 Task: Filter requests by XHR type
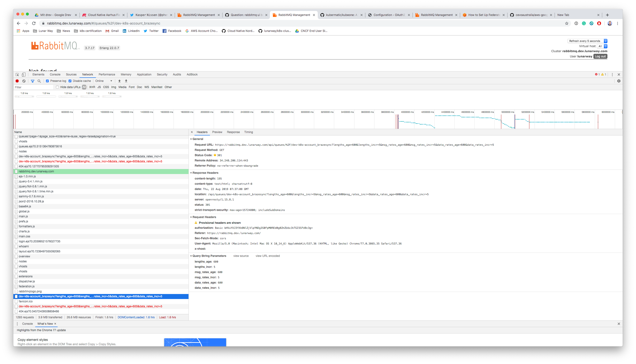tap(92, 87)
